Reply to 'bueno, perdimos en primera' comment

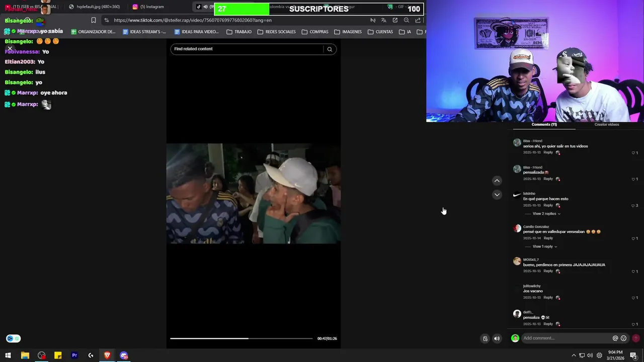(548, 271)
